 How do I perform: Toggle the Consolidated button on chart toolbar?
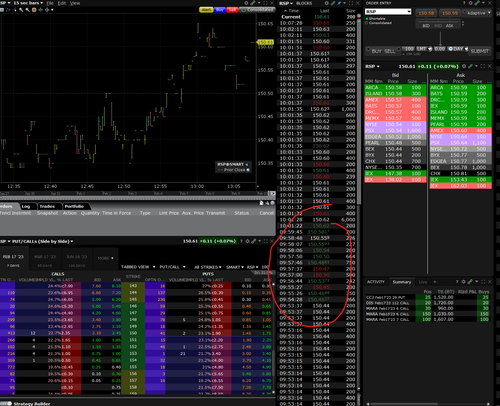(256, 10)
